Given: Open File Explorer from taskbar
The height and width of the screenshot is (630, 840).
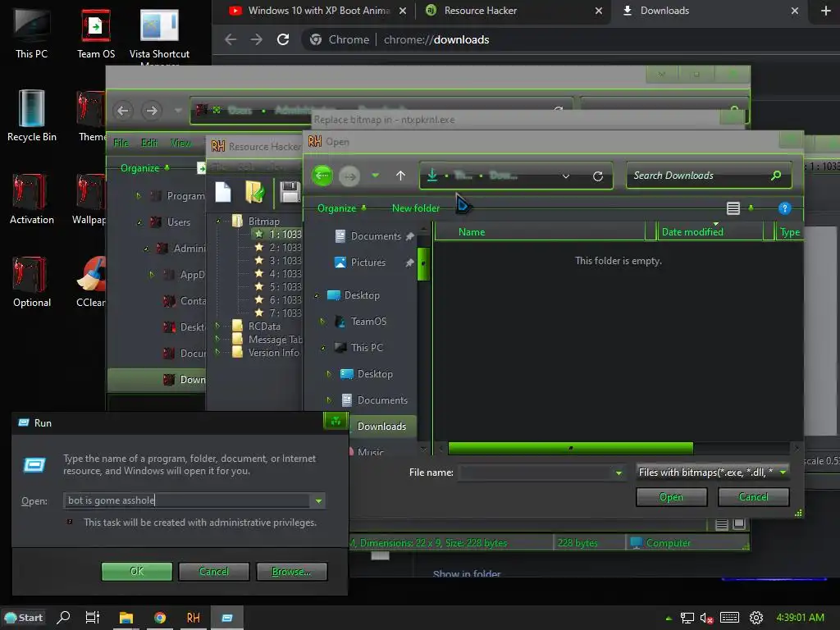Looking at the screenshot, I should [x=126, y=618].
